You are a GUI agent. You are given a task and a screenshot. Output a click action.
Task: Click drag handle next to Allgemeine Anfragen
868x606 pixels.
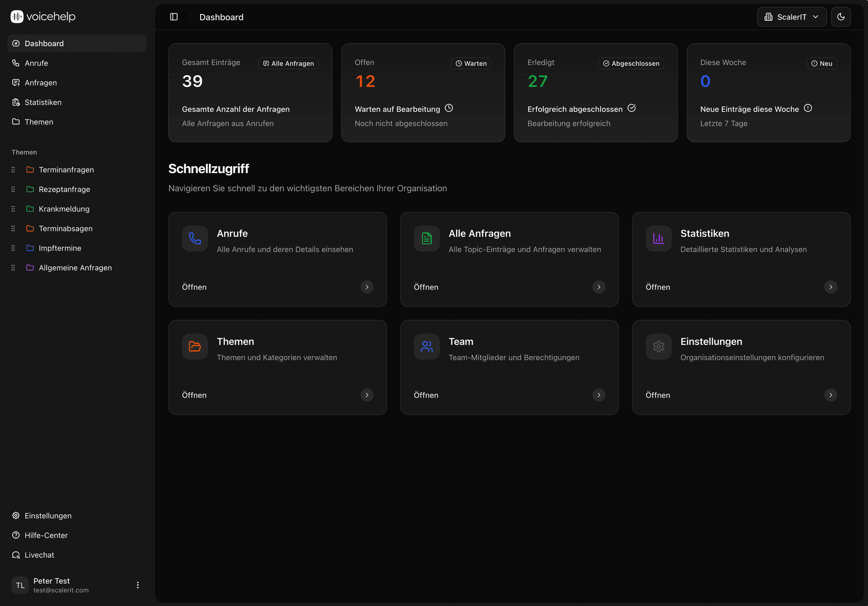(13, 268)
